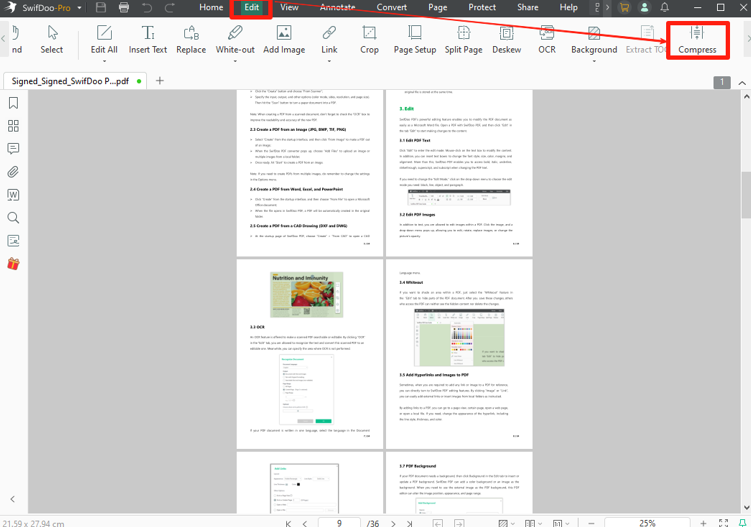The image size is (751, 527).
Task: Click the page number input field
Action: pos(340,522)
